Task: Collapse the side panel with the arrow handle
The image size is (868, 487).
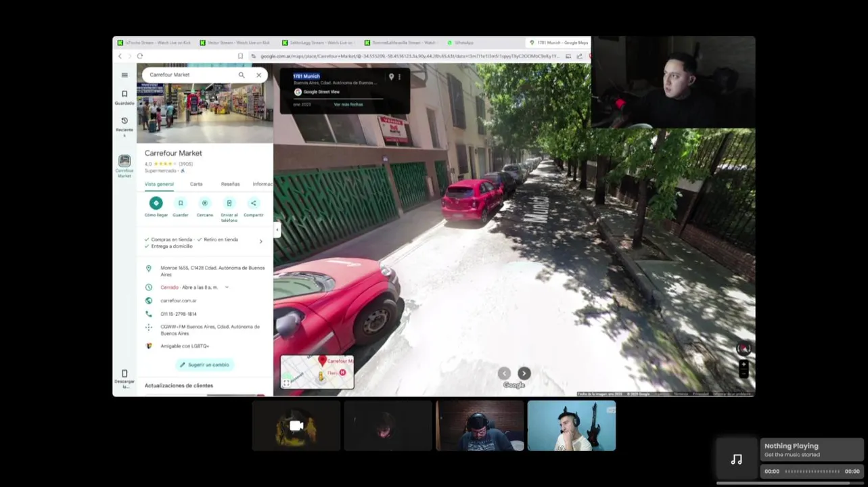Action: coord(276,230)
